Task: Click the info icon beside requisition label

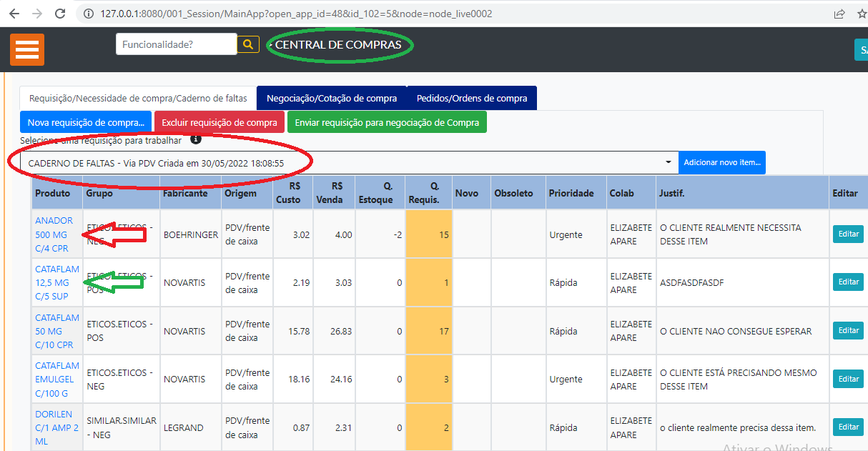Action: [x=195, y=139]
